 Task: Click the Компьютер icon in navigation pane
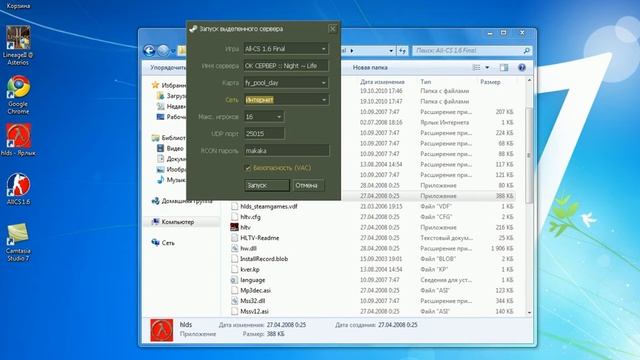[x=156, y=222]
